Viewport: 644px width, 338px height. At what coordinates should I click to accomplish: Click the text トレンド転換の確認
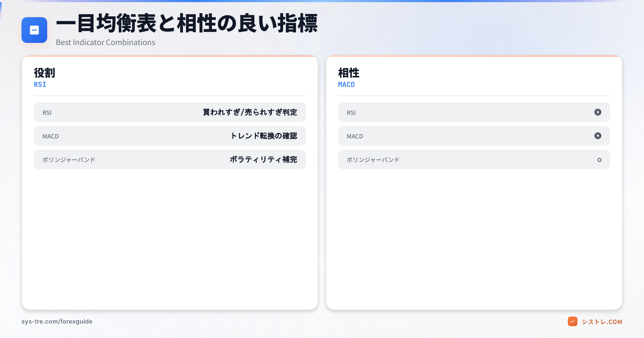click(x=264, y=136)
